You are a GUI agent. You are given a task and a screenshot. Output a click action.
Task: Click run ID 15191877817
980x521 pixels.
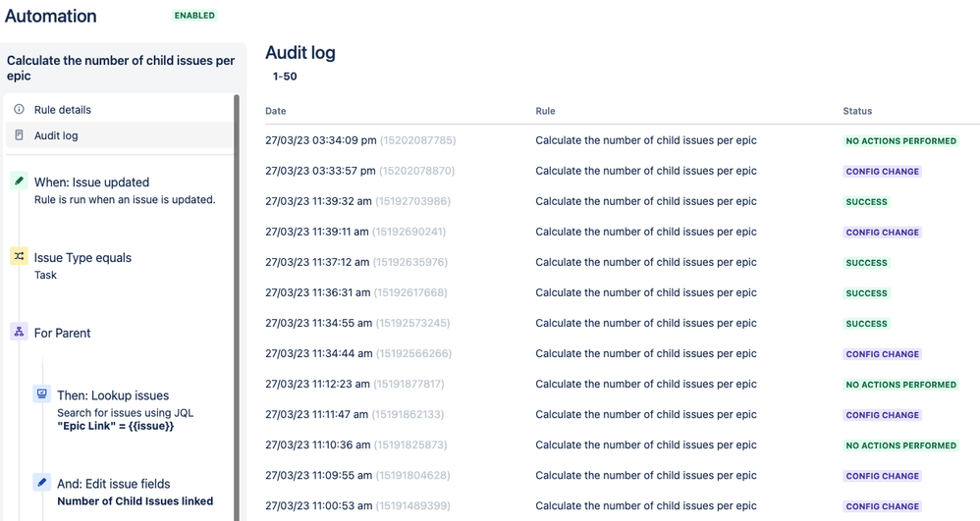[408, 385]
